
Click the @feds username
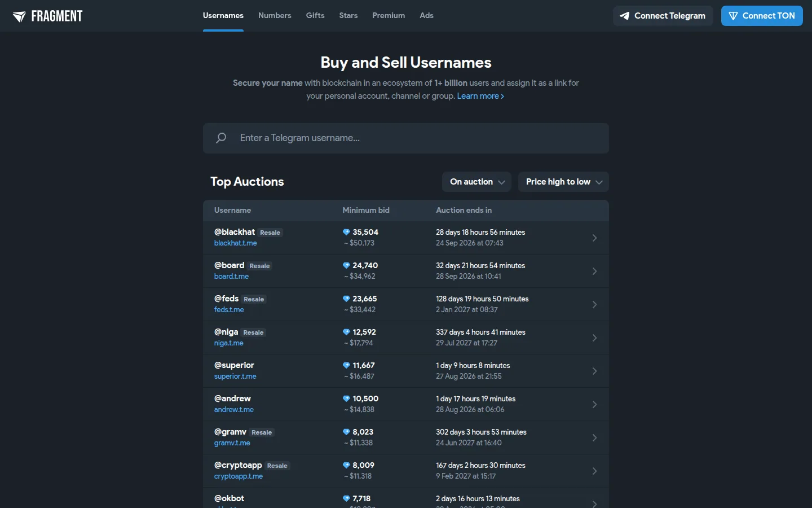point(226,299)
